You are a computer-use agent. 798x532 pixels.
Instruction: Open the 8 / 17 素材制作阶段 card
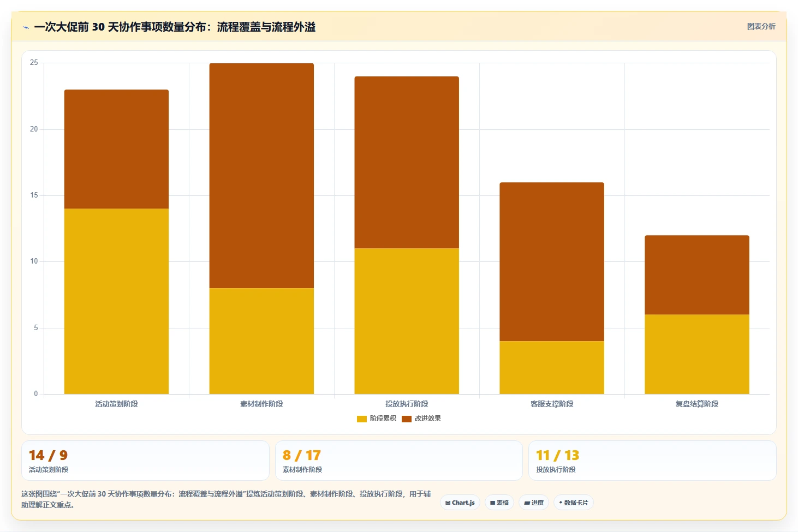pyautogui.click(x=399, y=461)
